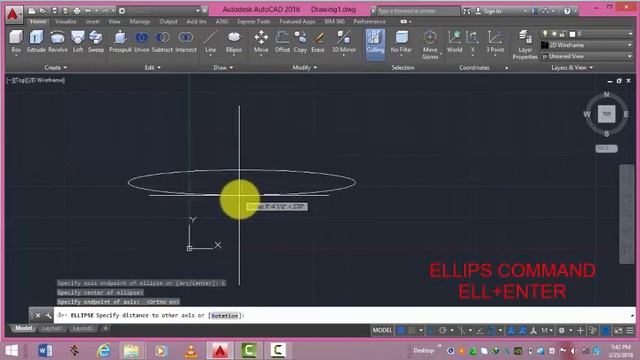Toggle grid display in status bar
Screen dimensions: 640x360
point(400,330)
